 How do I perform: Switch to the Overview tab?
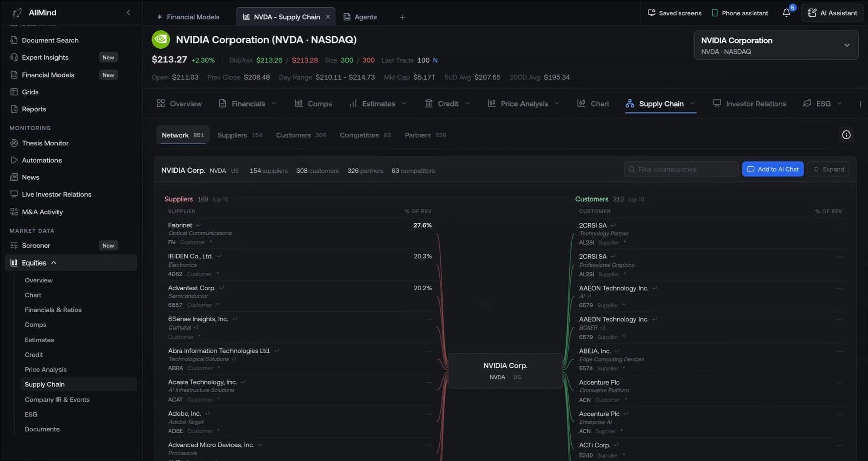[x=179, y=104]
